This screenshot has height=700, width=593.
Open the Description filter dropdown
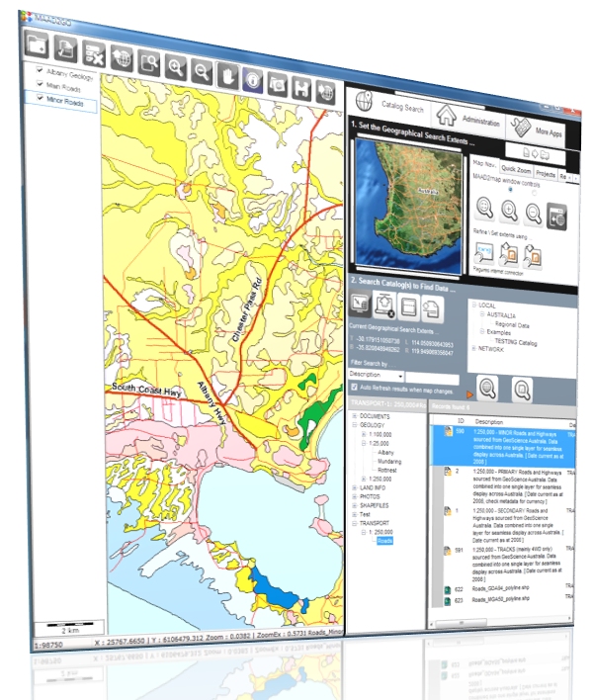pyautogui.click(x=400, y=377)
